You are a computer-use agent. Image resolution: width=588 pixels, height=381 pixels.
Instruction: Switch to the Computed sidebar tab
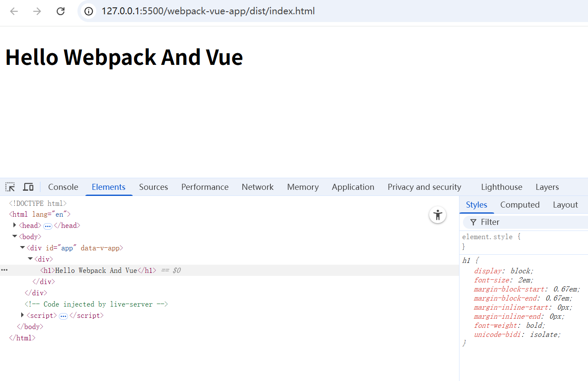click(520, 205)
